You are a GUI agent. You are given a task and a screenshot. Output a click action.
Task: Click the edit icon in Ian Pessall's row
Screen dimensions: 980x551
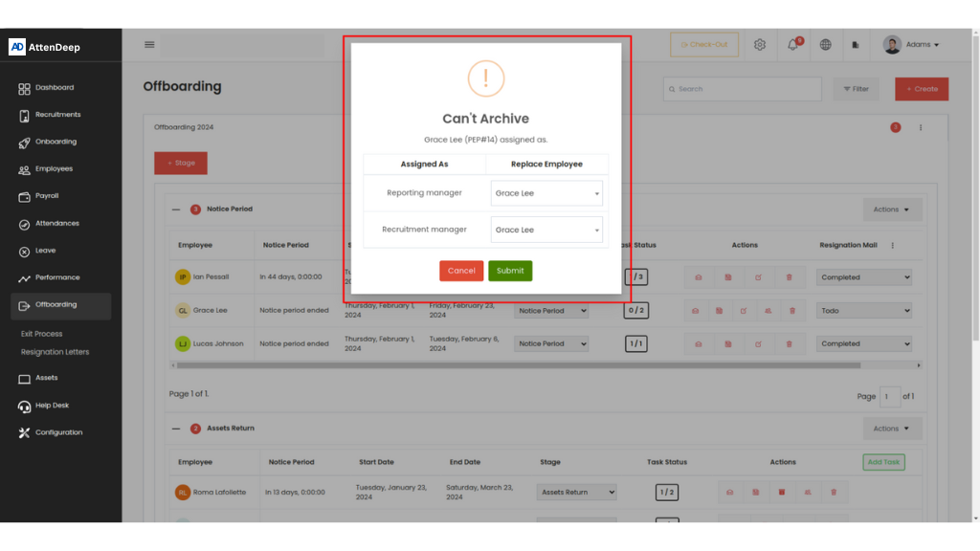tap(758, 277)
